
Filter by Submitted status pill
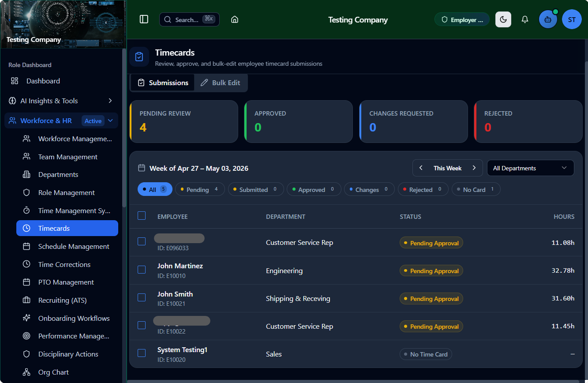pos(256,189)
